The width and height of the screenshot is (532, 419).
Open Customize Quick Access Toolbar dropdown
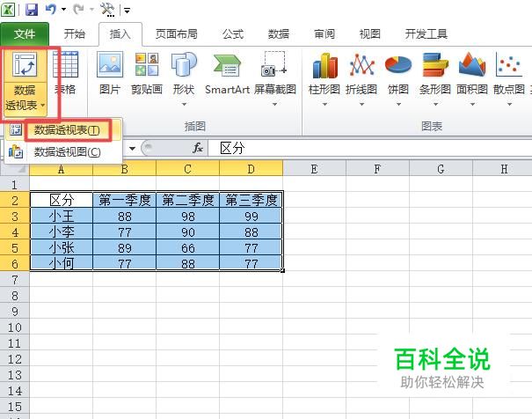pos(128,11)
